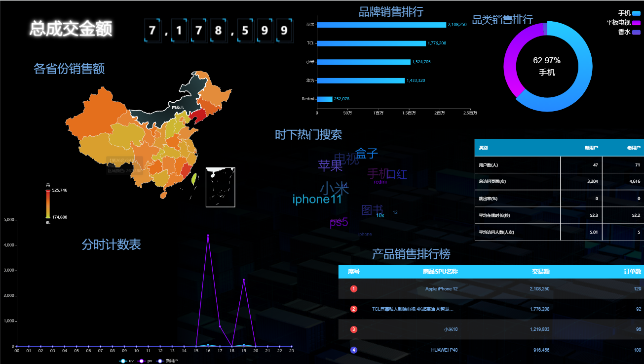
Task: Click the 苹果 bar in brand sales ranking
Action: point(381,25)
